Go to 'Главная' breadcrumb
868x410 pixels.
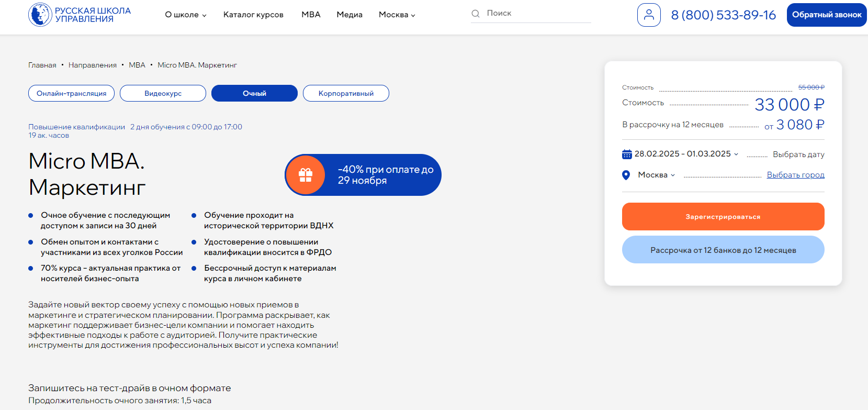point(42,65)
